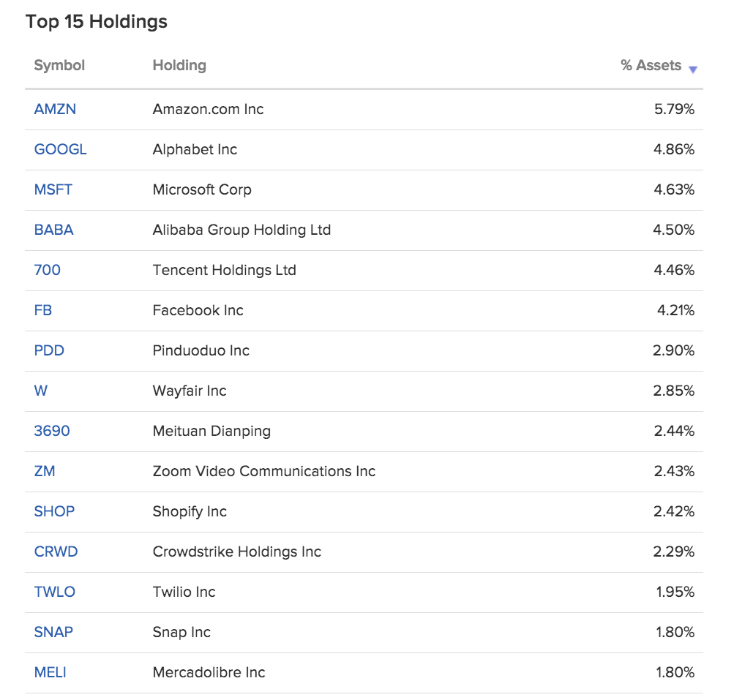Open the ZM ticker link
The image size is (734, 700).
(x=45, y=471)
